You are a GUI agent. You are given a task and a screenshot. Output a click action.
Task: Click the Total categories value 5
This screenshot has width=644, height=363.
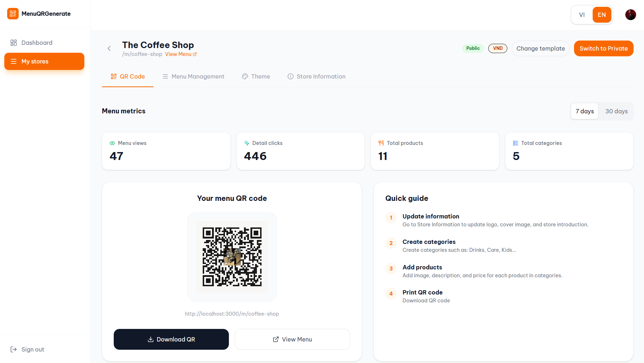516,156
